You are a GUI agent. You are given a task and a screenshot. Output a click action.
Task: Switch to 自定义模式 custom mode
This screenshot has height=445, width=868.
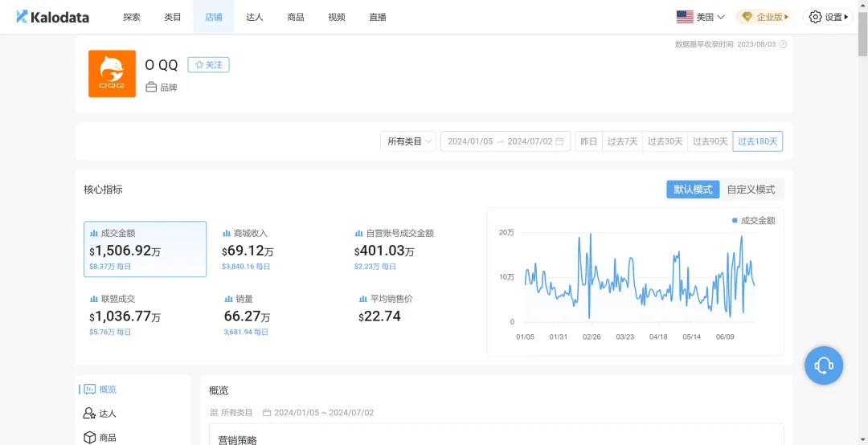pos(751,190)
